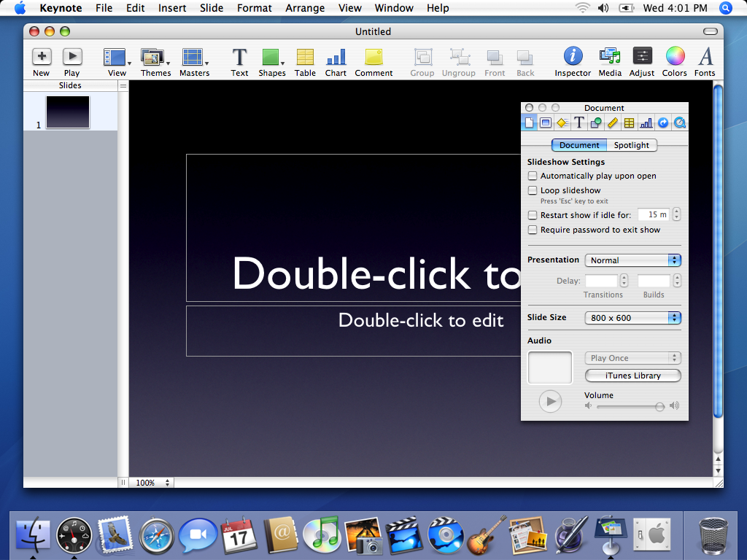
Task: Select Graphic inspector icon
Action: point(595,122)
